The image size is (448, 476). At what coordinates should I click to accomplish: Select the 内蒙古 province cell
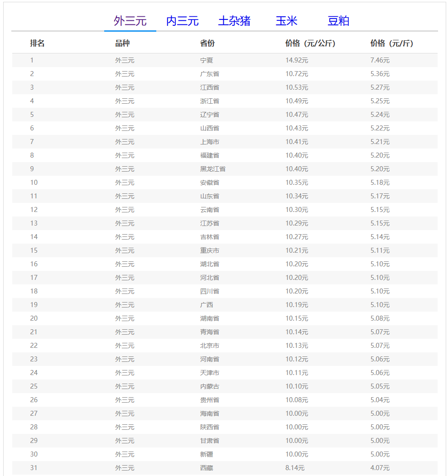point(210,386)
